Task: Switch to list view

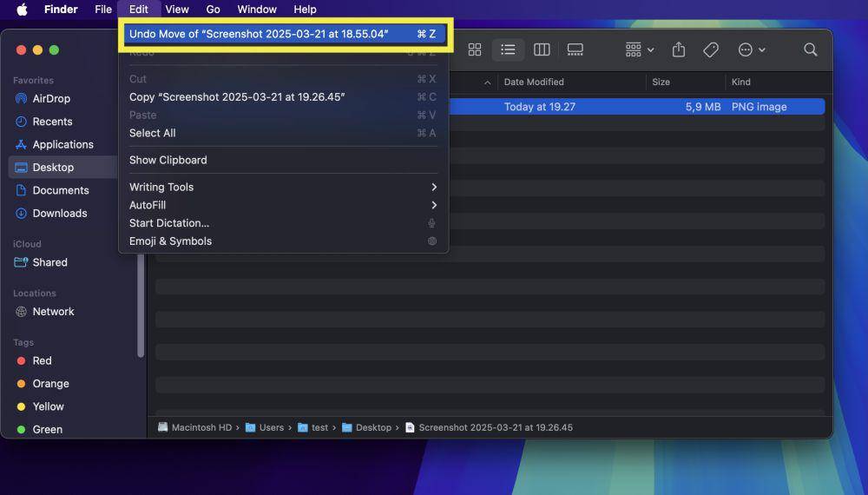Action: pyautogui.click(x=508, y=49)
